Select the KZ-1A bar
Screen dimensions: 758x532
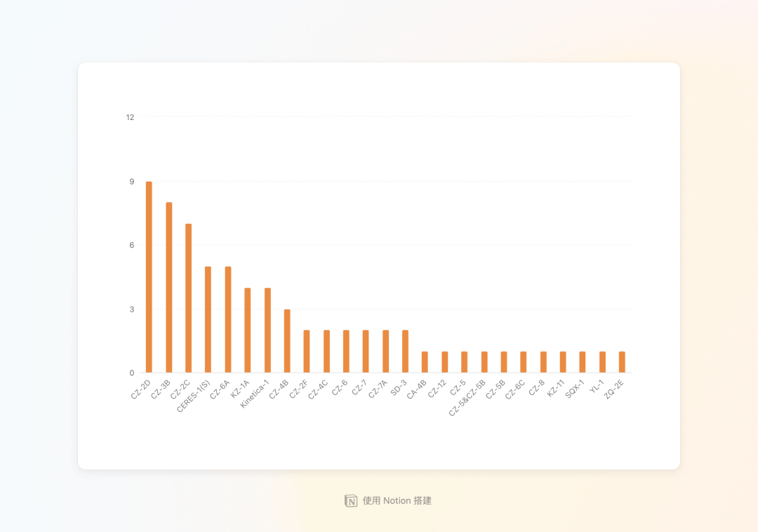coord(248,331)
